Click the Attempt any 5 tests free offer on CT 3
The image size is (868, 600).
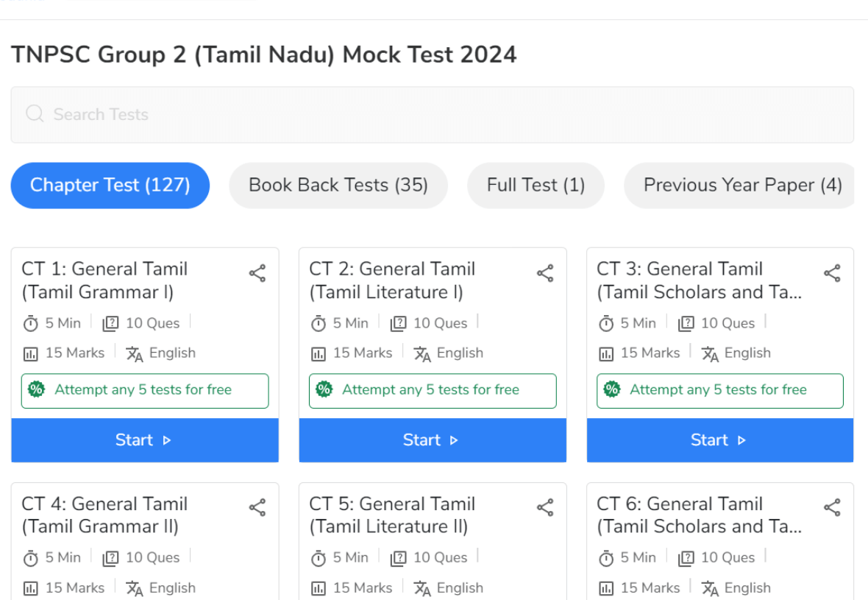pyautogui.click(x=719, y=390)
